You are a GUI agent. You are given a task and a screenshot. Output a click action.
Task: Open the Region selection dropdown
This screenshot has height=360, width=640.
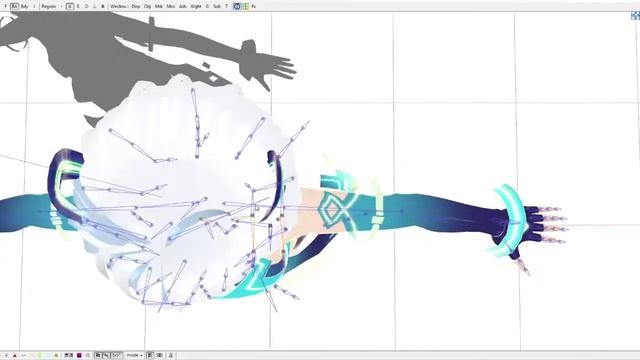point(51,7)
